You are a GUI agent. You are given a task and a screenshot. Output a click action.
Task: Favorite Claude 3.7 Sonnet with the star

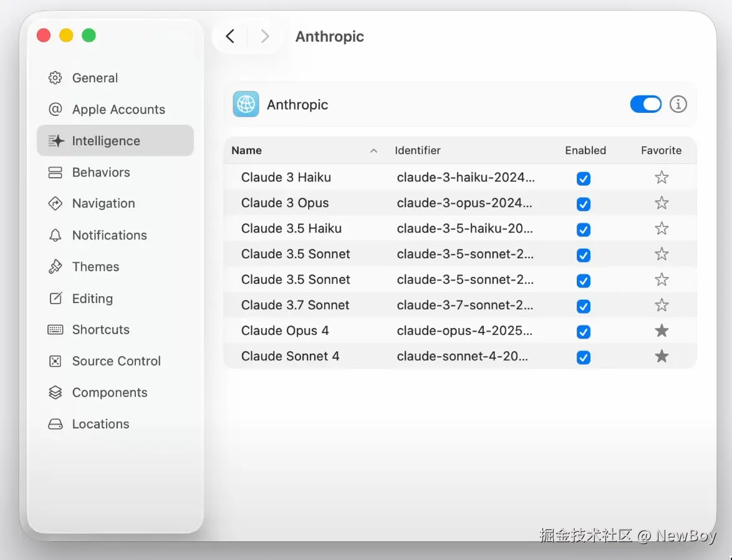click(x=662, y=305)
